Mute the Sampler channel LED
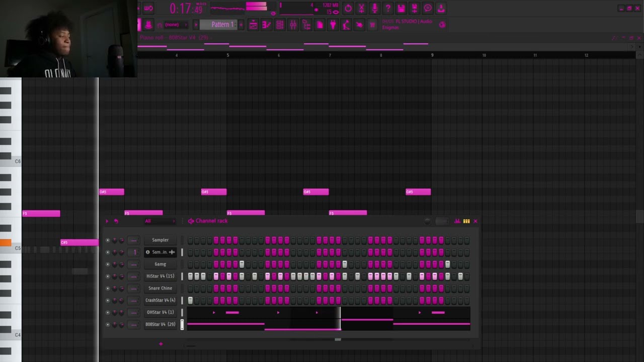 tap(107, 240)
